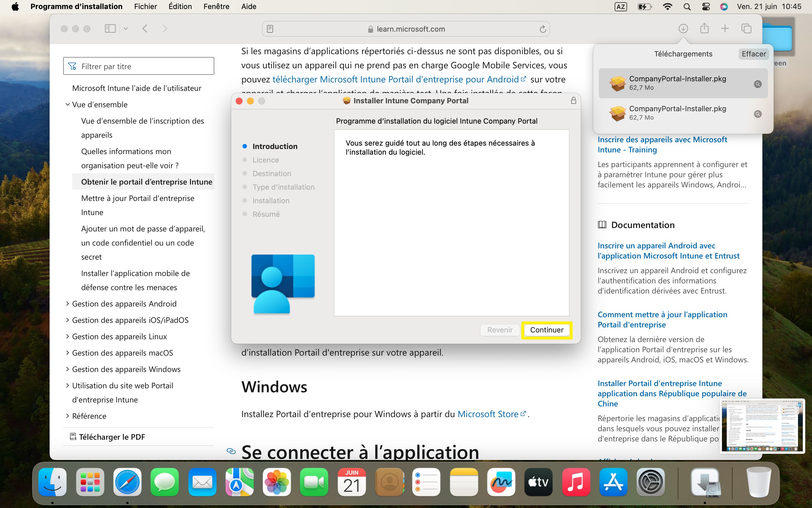
Task: Open Freeform from the Dock
Action: (x=501, y=482)
